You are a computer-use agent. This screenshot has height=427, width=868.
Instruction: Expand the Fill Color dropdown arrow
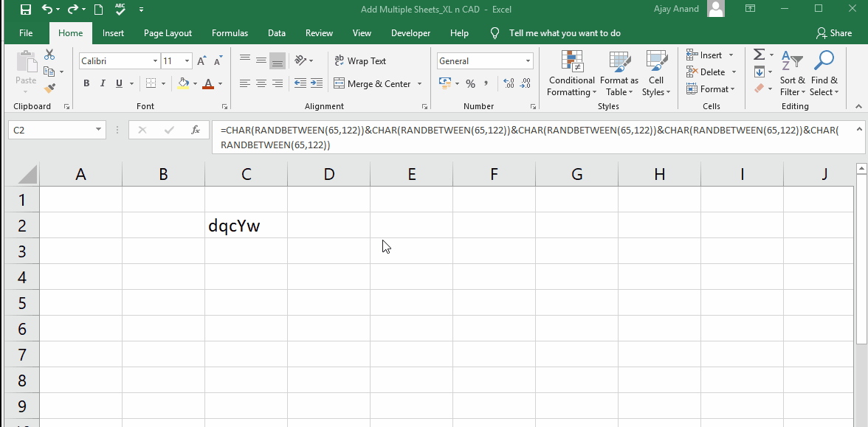tap(196, 83)
